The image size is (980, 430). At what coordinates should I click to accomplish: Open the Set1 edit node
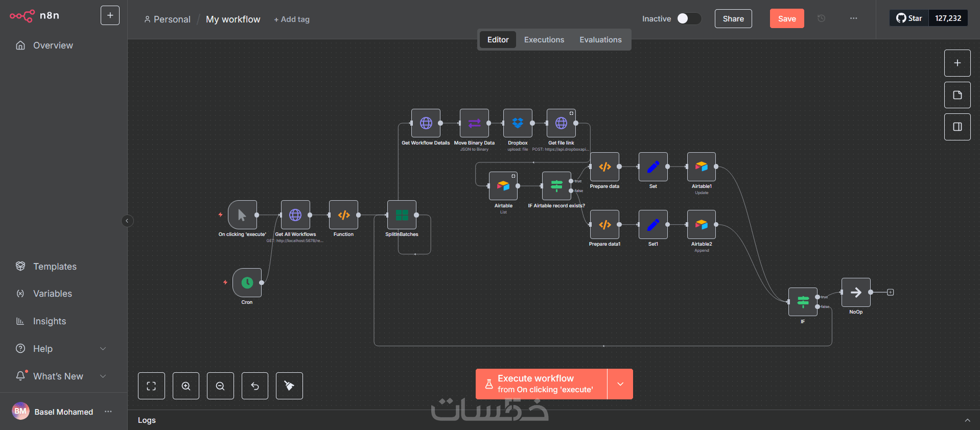coord(653,224)
